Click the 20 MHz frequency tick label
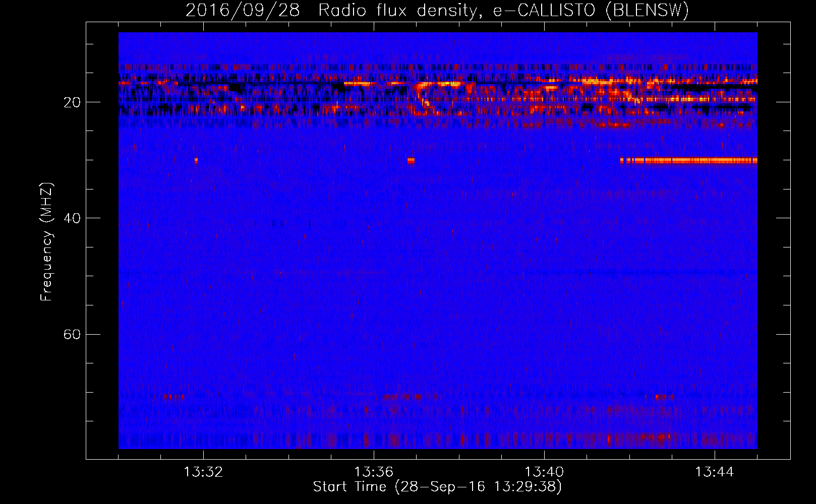Screen dimensions: 816x504 [72, 102]
